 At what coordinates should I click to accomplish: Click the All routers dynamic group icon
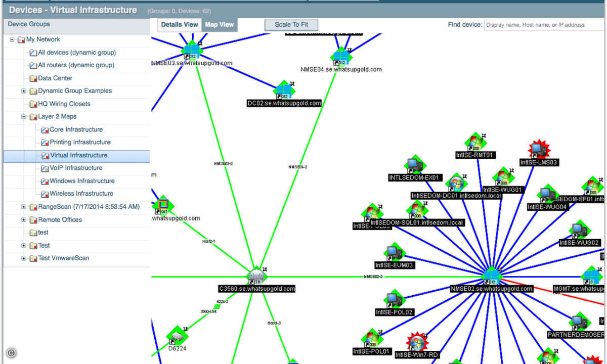tap(33, 65)
